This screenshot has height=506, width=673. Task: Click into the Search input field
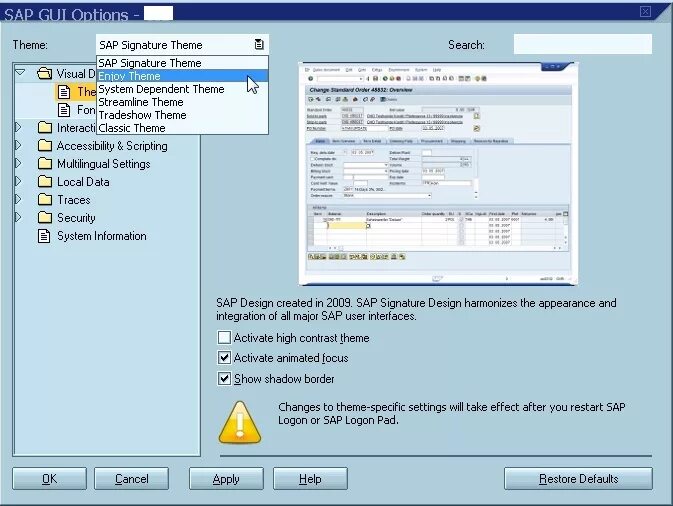point(583,44)
